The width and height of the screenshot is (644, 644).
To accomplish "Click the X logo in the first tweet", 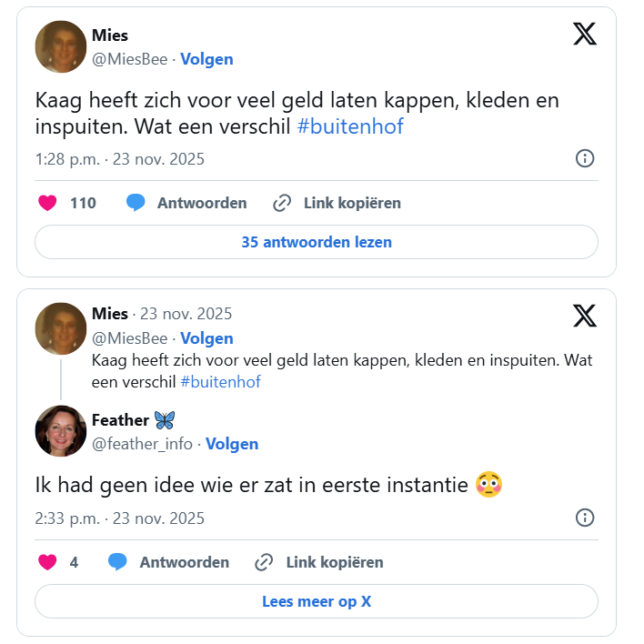I will pyautogui.click(x=585, y=35).
